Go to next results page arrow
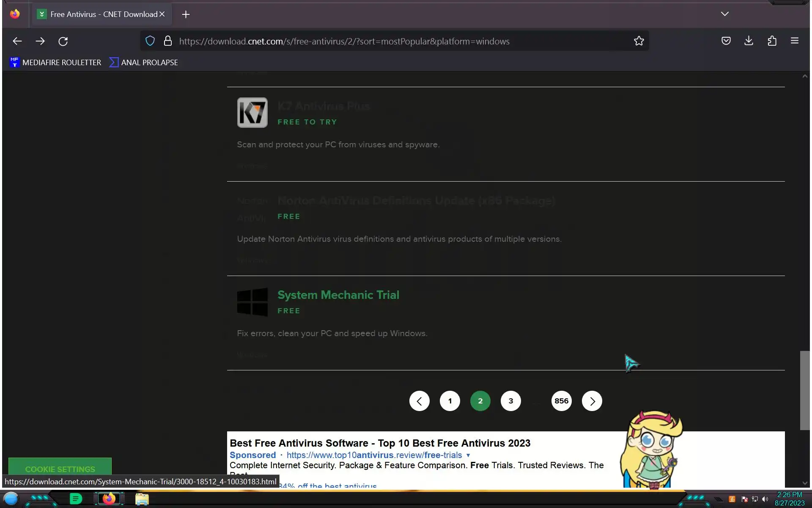 pyautogui.click(x=592, y=401)
